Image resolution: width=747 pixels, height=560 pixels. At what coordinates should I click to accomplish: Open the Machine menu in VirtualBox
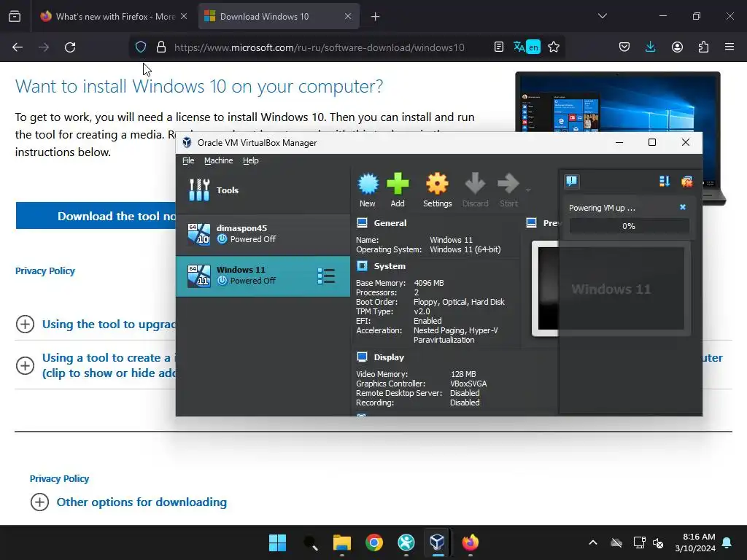[219, 160]
